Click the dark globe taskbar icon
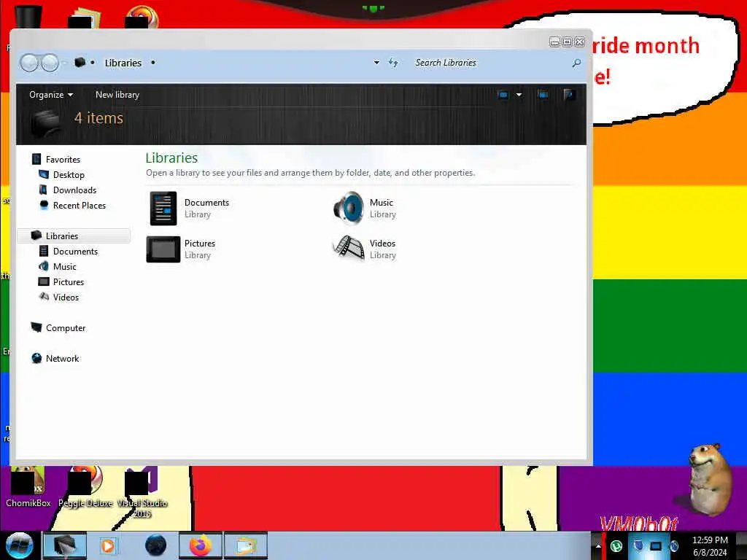The width and height of the screenshot is (747, 560). click(156, 545)
